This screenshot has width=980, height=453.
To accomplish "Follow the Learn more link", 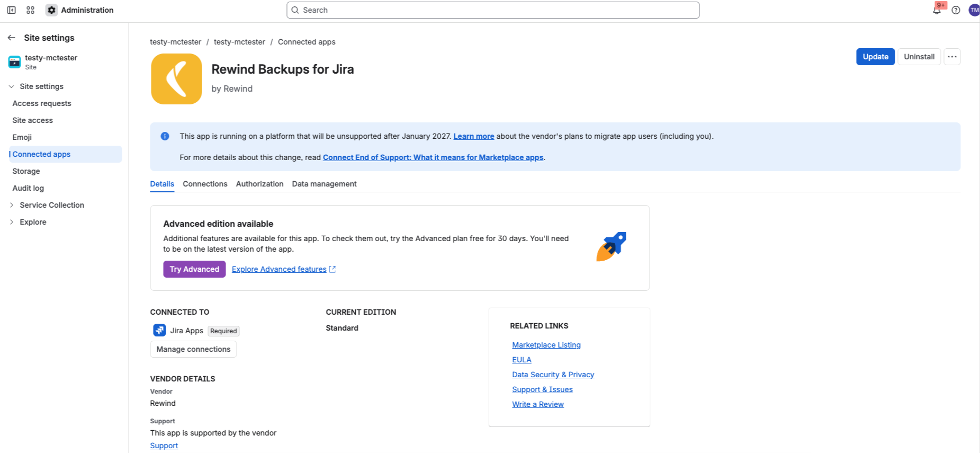I will tap(474, 136).
